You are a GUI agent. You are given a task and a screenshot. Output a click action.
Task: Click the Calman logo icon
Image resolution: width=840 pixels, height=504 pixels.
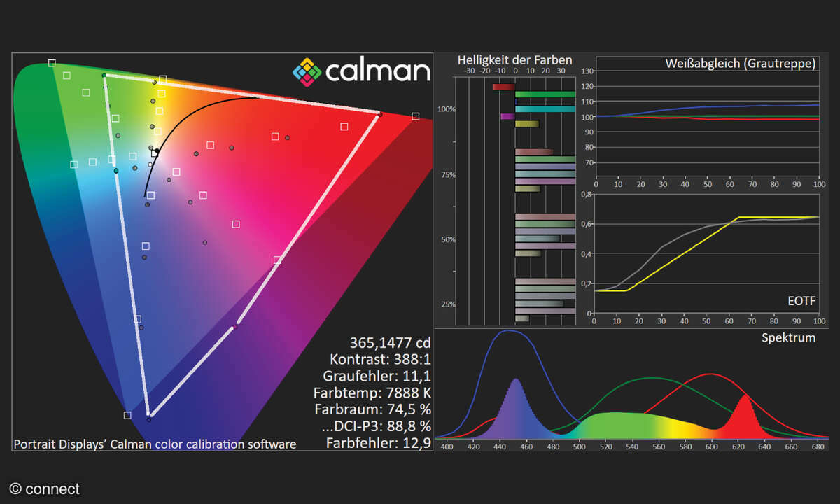pyautogui.click(x=307, y=71)
